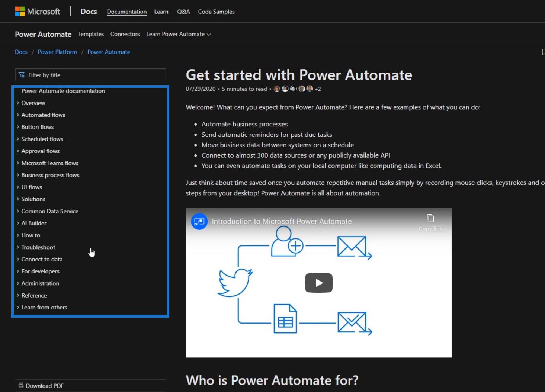Go to Power Automate in the breadcrumb
Image resolution: width=545 pixels, height=392 pixels.
(109, 52)
